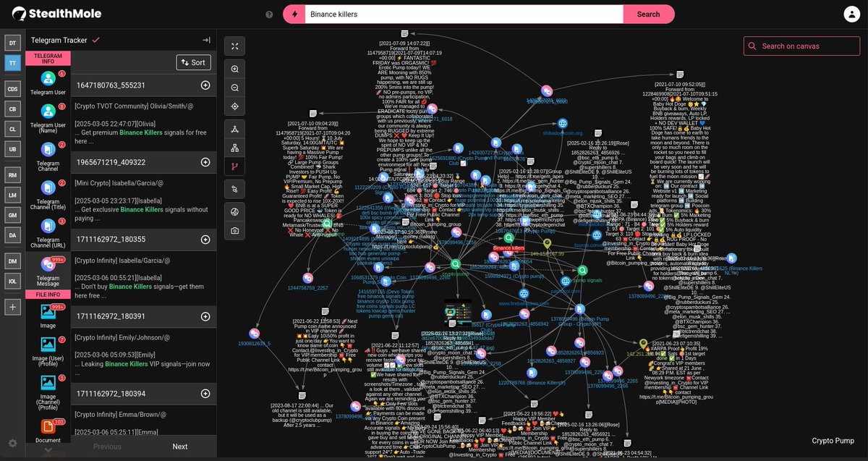Filter by Image (User) (Profile)
The width and height of the screenshot is (868, 461).
[x=48, y=352]
